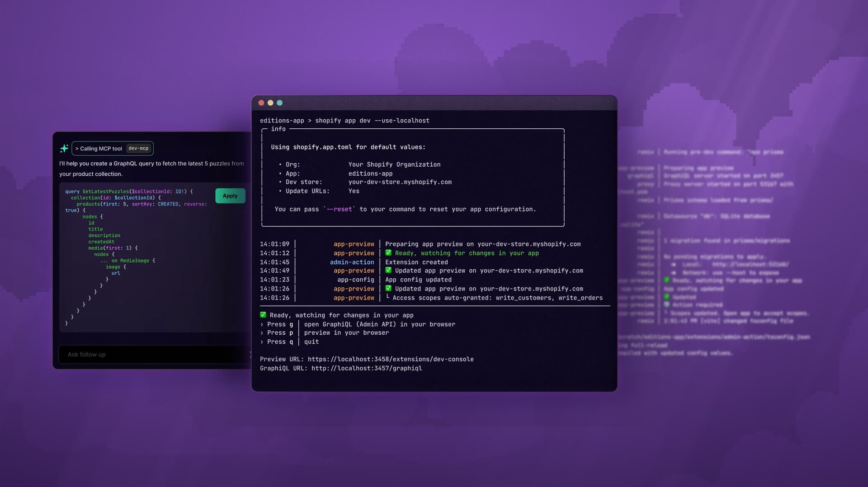The height and width of the screenshot is (487, 868).
Task: Close the terminal window with the red dot
Action: 261,103
